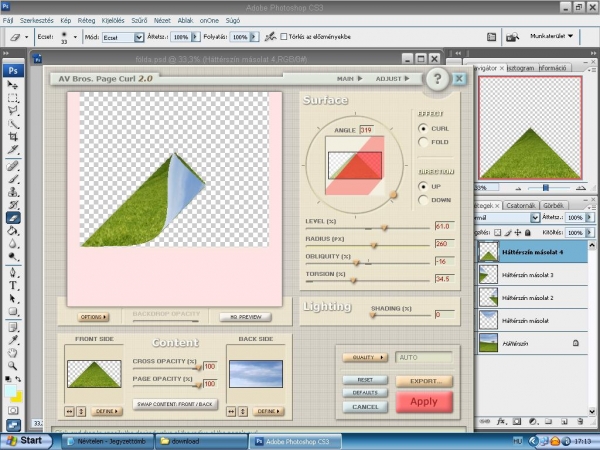
Task: Select the Háttérszín másolat 3 layer
Action: point(531,275)
